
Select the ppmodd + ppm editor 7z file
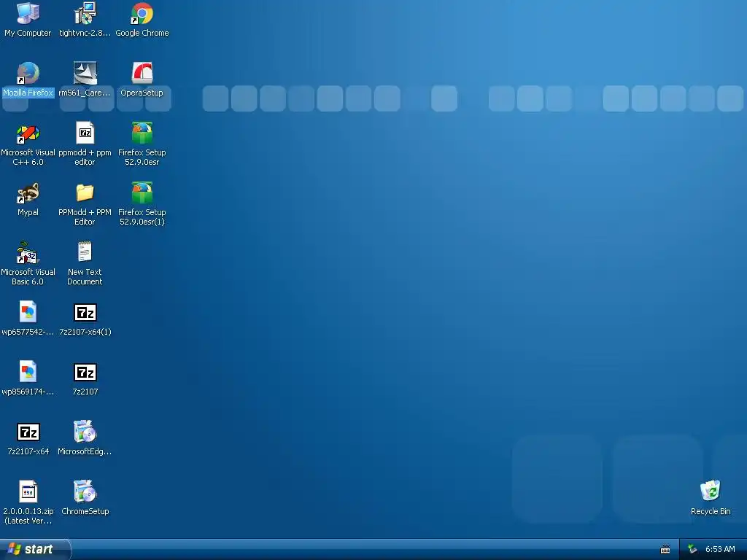[x=85, y=133]
